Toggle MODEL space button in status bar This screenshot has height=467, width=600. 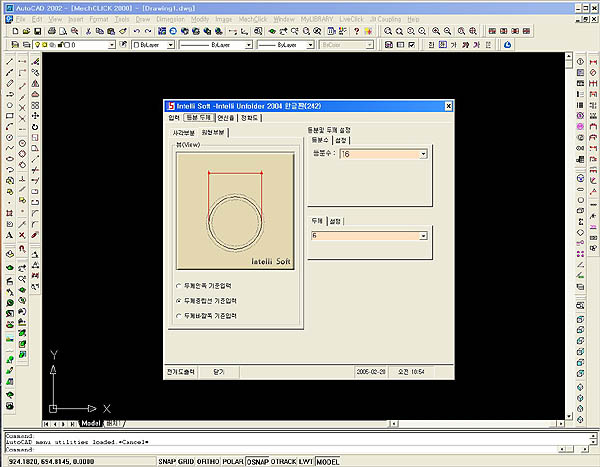coord(328,462)
